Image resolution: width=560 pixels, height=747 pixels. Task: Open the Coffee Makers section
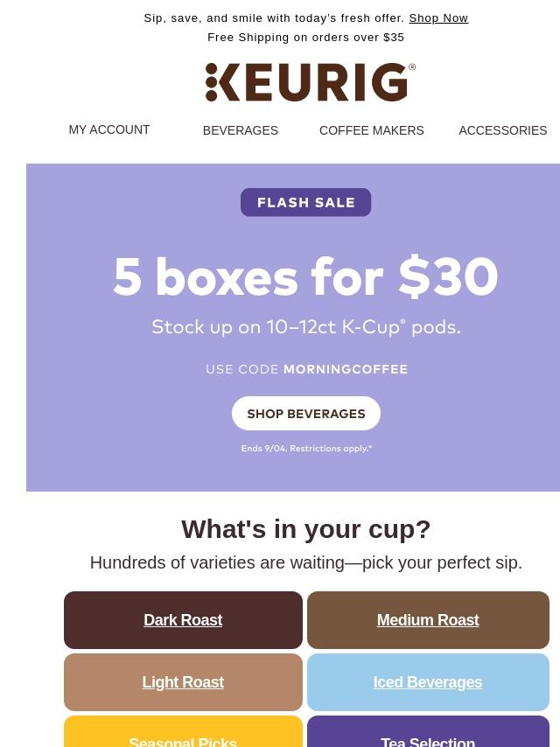point(371,130)
